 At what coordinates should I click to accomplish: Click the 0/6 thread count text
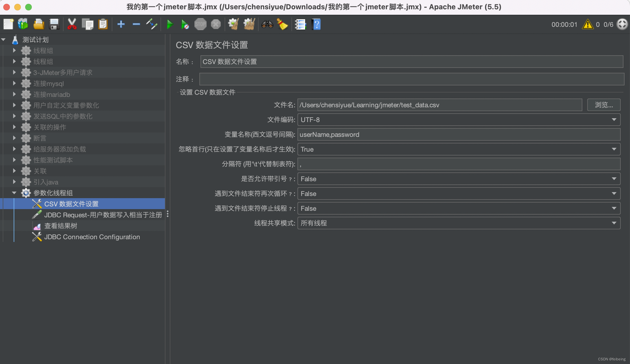tap(608, 25)
